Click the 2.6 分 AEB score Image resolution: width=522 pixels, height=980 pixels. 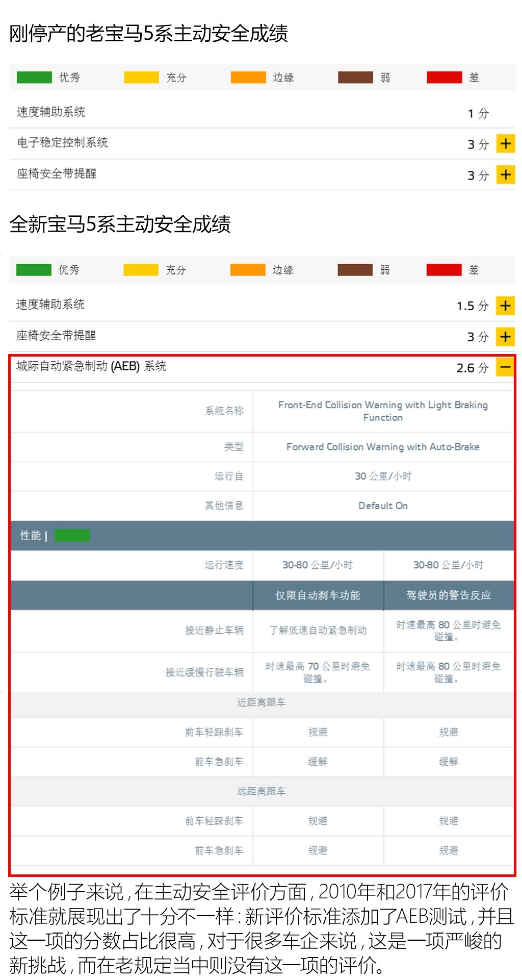(x=473, y=368)
